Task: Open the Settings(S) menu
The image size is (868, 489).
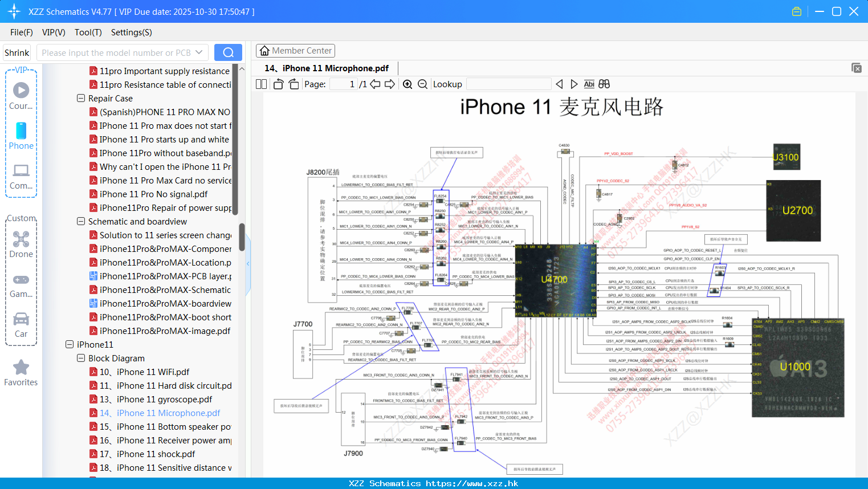Action: coord(132,32)
